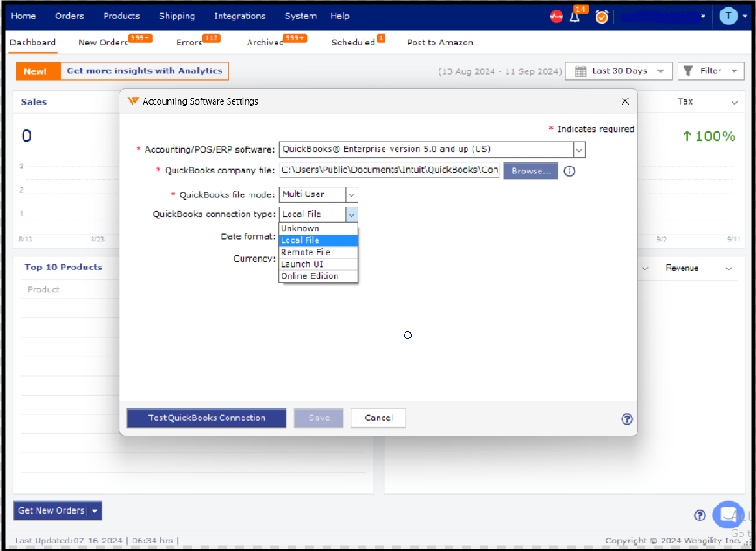Open the Last 30 Days dropdown
The height and width of the screenshot is (551, 756).
pos(618,71)
